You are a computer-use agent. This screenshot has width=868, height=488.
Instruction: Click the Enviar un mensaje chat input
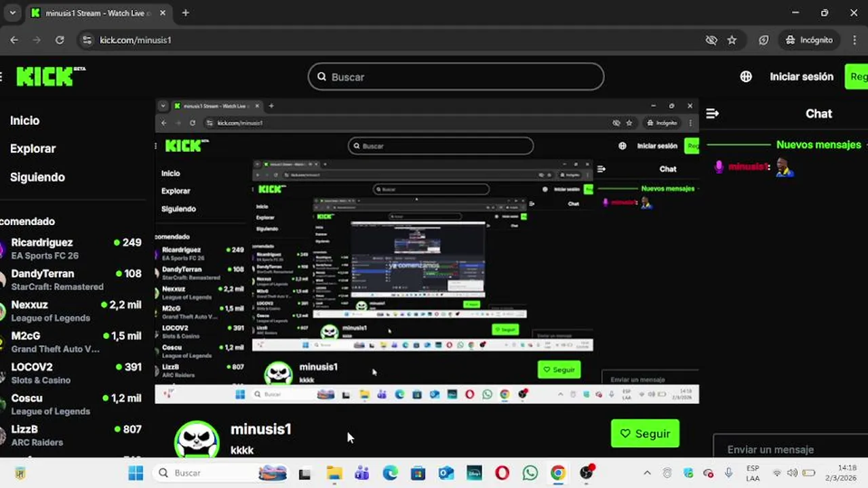pyautogui.click(x=790, y=449)
